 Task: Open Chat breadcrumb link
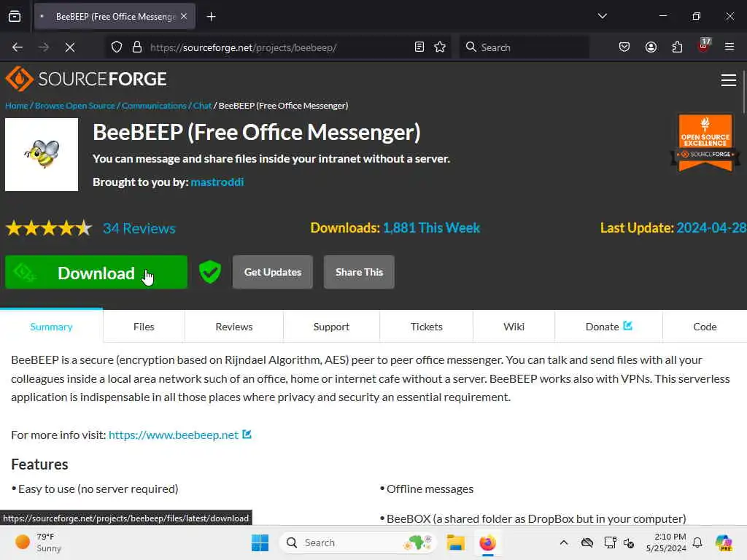click(x=202, y=106)
